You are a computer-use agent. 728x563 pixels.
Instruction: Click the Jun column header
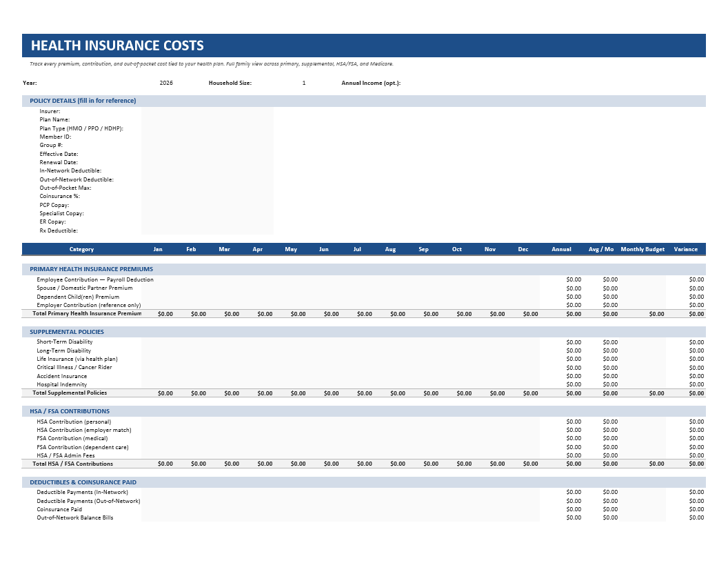click(x=324, y=250)
